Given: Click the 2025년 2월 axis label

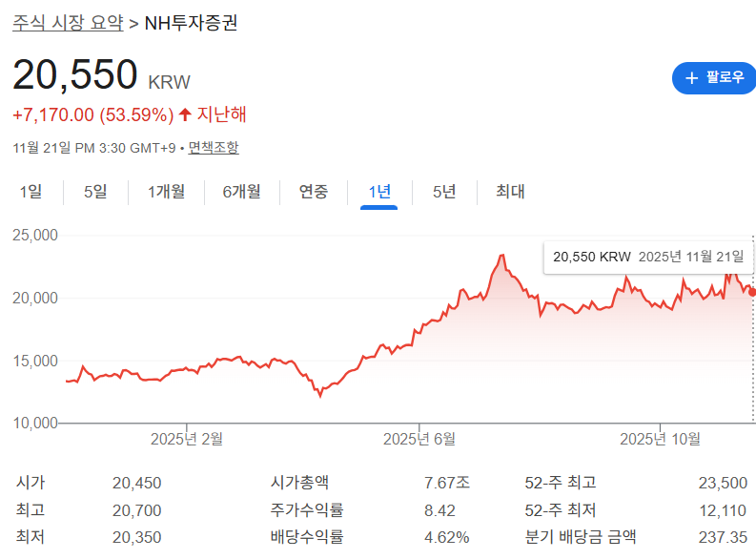Looking at the screenshot, I should tap(187, 439).
